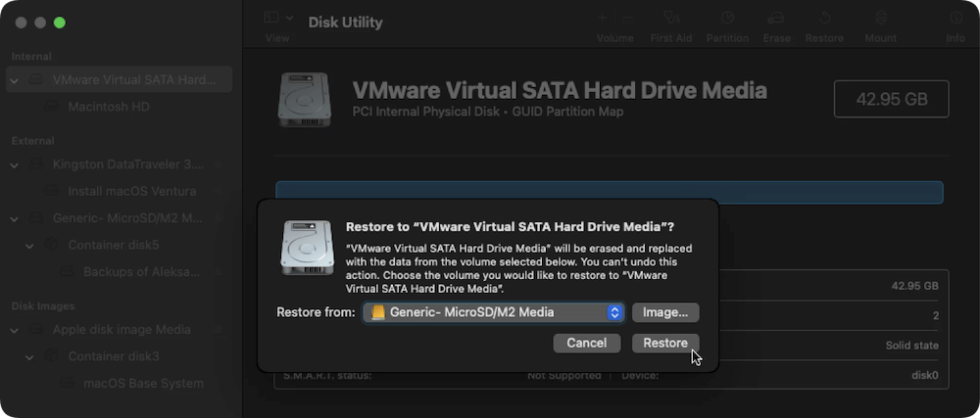The width and height of the screenshot is (980, 418).
Task: Click the Mount toolbar icon
Action: pos(881,18)
